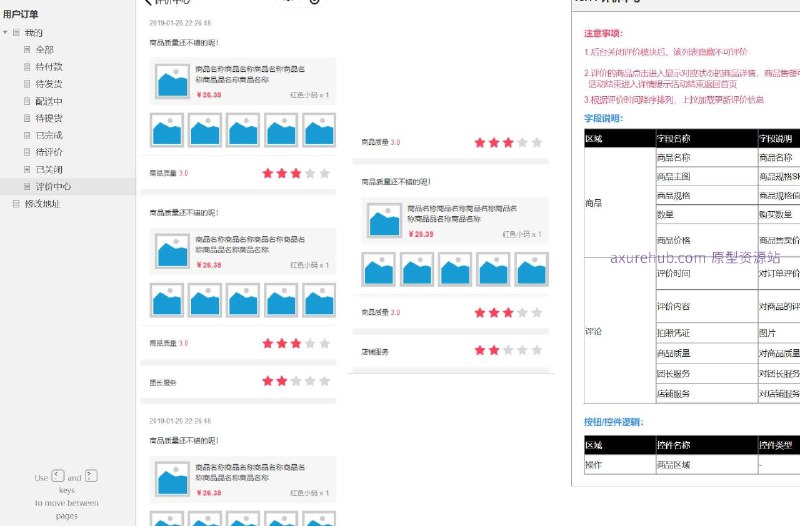Screen dimensions: 800x526
Task: Set third star in 团长服务 rating row
Action: point(296,381)
